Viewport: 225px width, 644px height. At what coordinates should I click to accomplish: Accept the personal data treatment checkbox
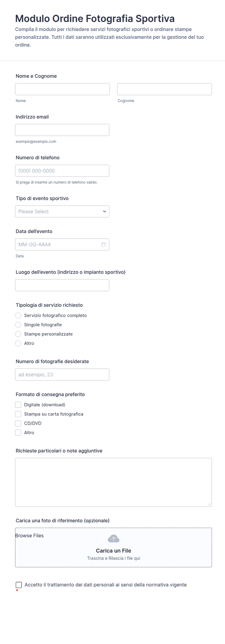tap(19, 585)
